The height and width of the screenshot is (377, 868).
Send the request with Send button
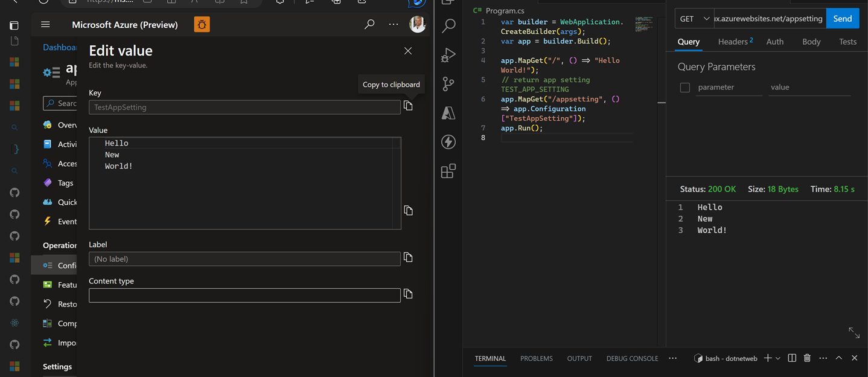tap(843, 19)
